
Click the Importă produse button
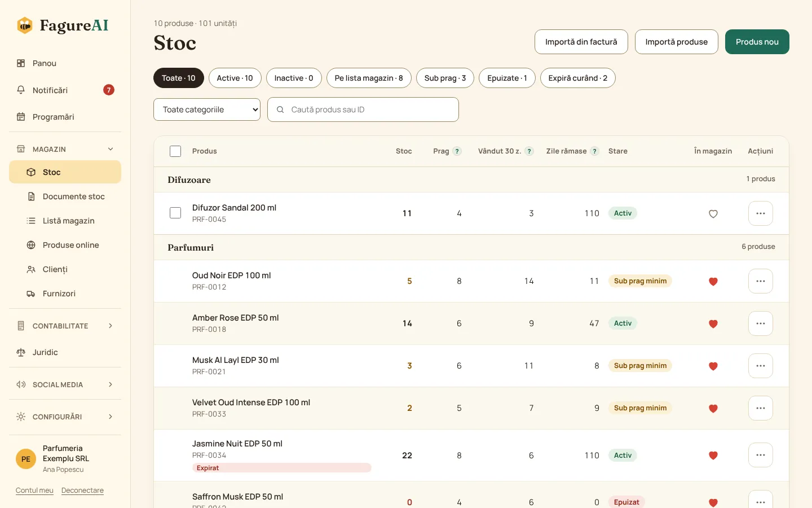(677, 42)
